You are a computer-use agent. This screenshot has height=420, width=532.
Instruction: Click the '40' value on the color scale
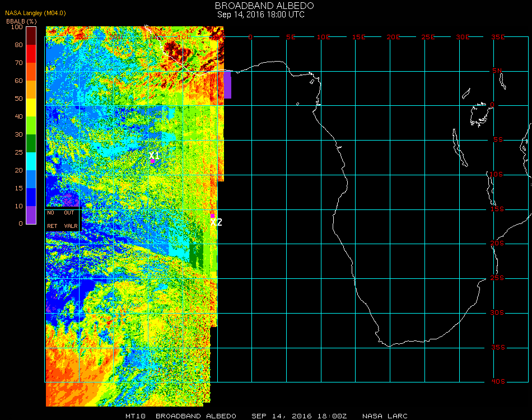click(x=18, y=116)
